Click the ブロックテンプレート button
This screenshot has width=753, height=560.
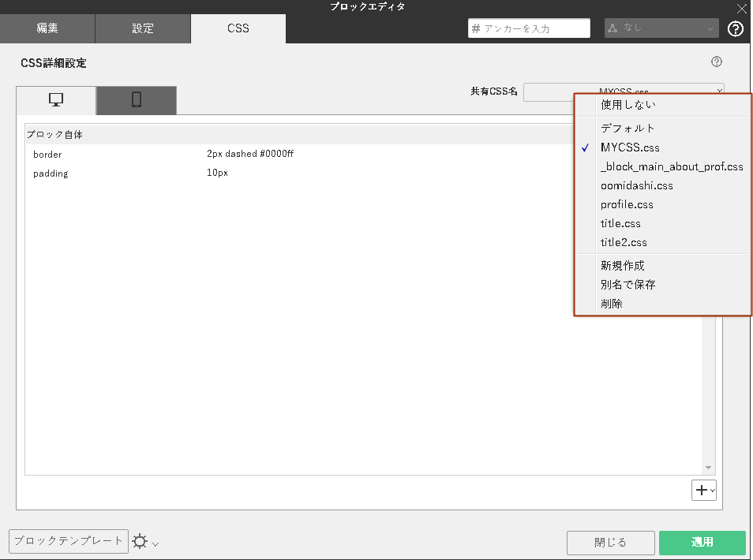[x=69, y=541]
